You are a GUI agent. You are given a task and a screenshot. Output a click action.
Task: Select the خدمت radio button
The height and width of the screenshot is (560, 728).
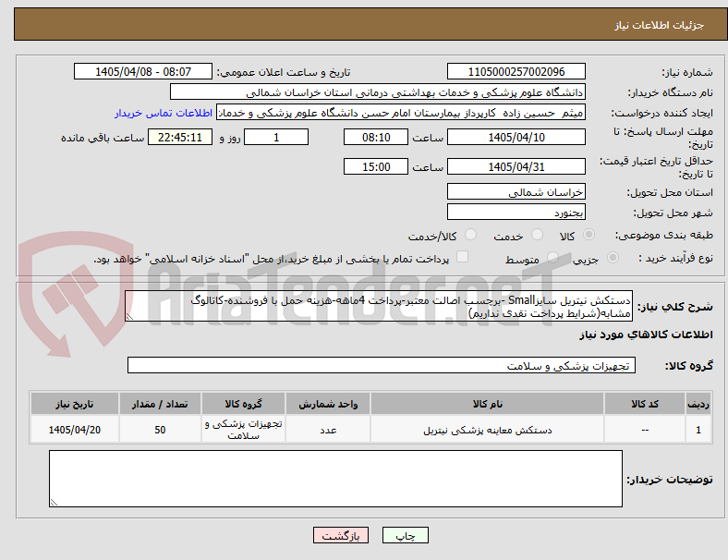(x=537, y=235)
